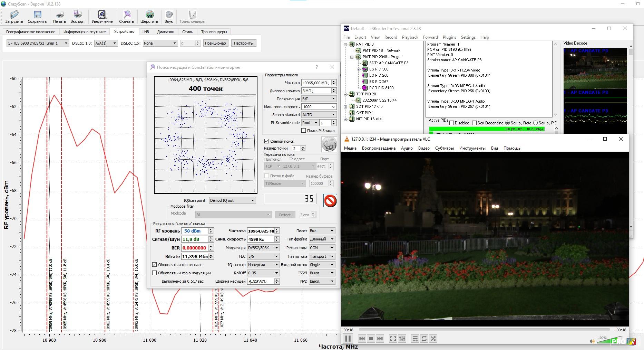The width and height of the screenshot is (644, 350).
Task: Click the Настроить button
Action: [x=243, y=43]
